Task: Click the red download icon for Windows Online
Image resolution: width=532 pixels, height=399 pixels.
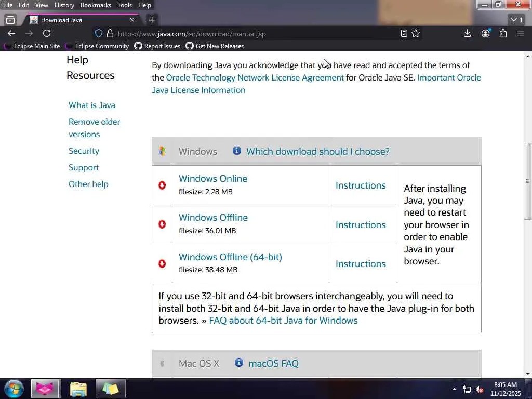Action: pyautogui.click(x=162, y=185)
